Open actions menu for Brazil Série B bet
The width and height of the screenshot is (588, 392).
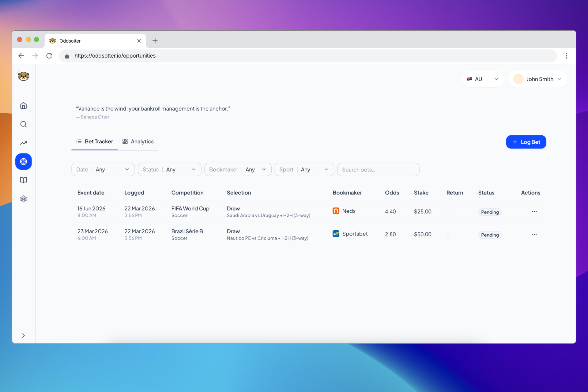pyautogui.click(x=534, y=234)
